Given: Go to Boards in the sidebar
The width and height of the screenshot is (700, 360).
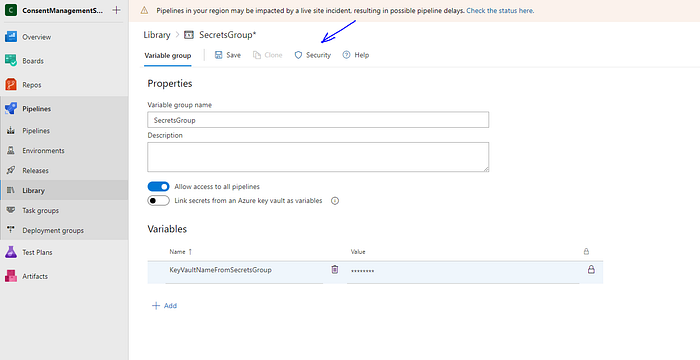Looking at the screenshot, I should [33, 61].
